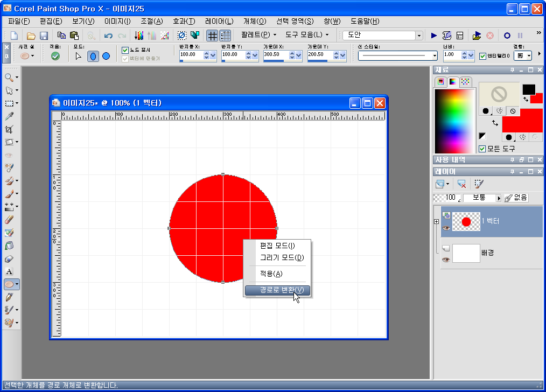Open the 도구 모음(L) dropdown
Image resolution: width=546 pixels, height=392 pixels.
click(307, 35)
